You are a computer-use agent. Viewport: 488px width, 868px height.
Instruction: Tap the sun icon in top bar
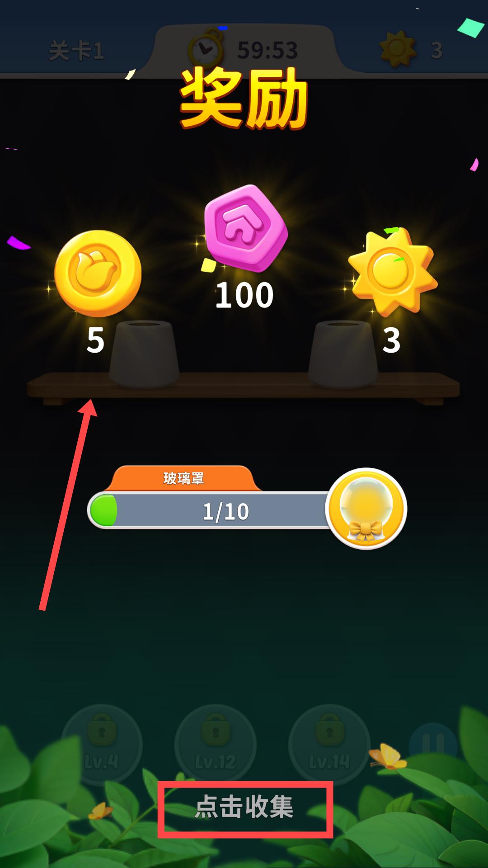tap(398, 49)
